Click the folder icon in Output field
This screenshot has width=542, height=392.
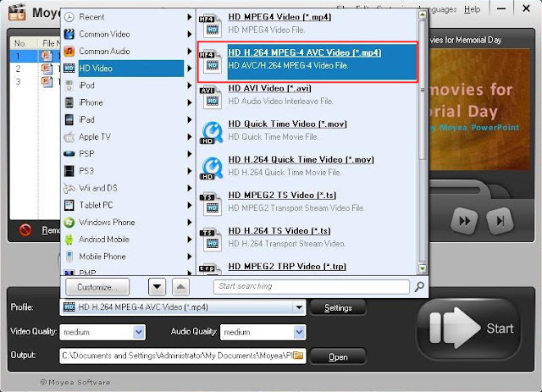[298, 356]
